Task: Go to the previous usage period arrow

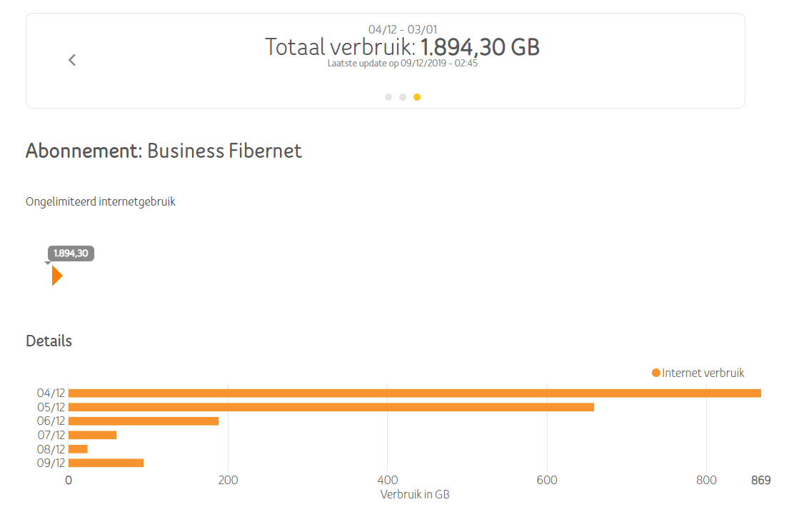Action: pos(72,60)
